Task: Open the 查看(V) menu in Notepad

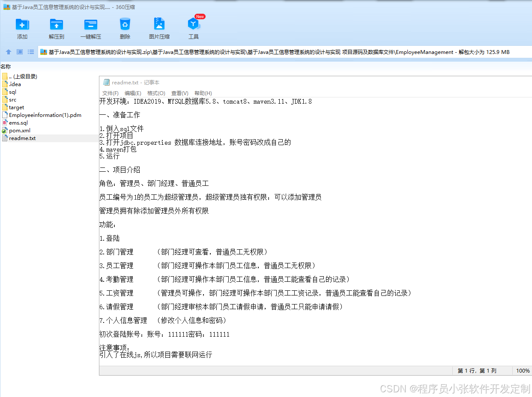Action: point(179,93)
